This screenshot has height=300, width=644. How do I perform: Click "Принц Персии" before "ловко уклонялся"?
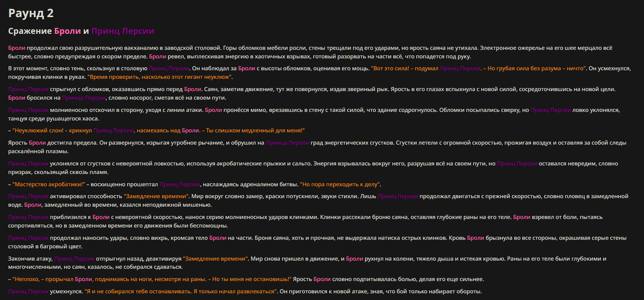point(551,110)
